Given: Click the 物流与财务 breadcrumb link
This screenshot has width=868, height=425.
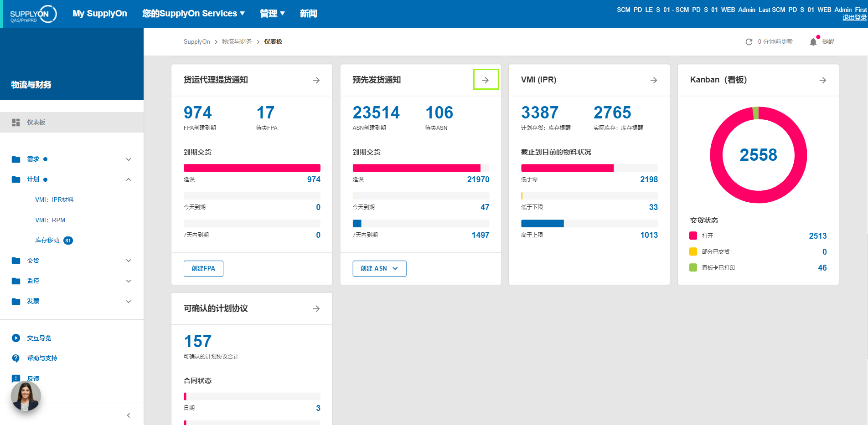Looking at the screenshot, I should (237, 41).
